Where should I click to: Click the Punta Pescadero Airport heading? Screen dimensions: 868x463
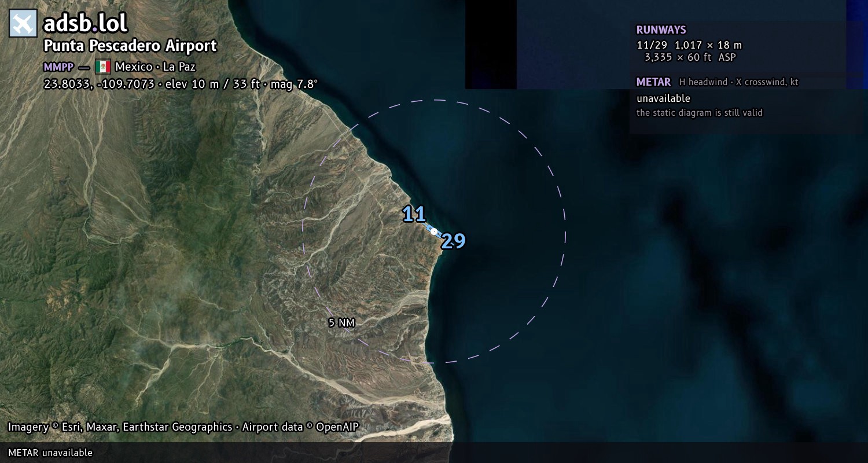pyautogui.click(x=130, y=46)
